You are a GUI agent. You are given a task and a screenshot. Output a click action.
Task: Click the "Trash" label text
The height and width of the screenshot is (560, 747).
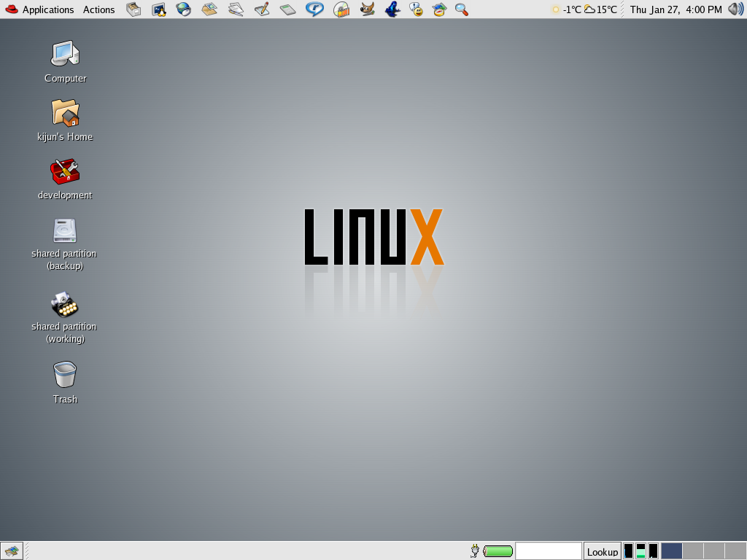pos(65,399)
